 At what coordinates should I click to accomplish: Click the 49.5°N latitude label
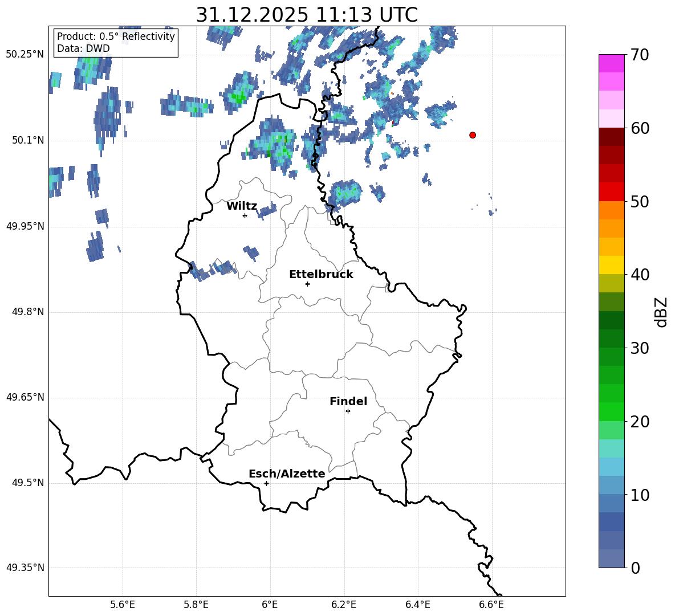pyautogui.click(x=28, y=483)
